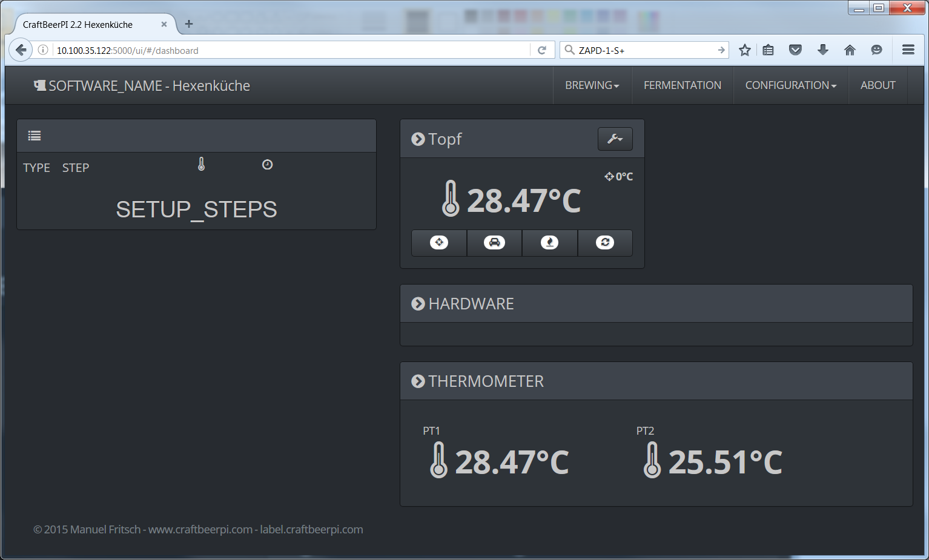This screenshot has height=560, width=929.
Task: Open the label.craftbeerpi.com footer link
Action: [311, 530]
